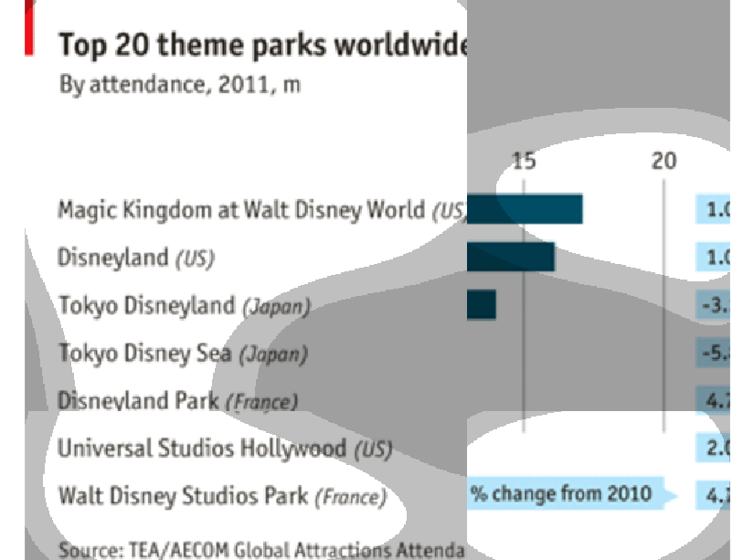Click 'Magic Kingdom at Walt Disney World (US)' label

pos(262,210)
